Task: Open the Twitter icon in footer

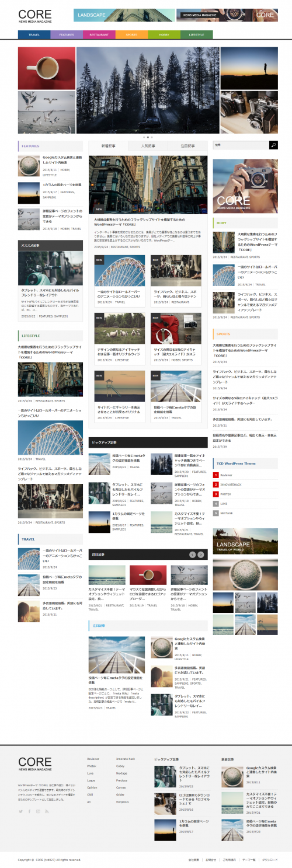Action: pyautogui.click(x=21, y=811)
